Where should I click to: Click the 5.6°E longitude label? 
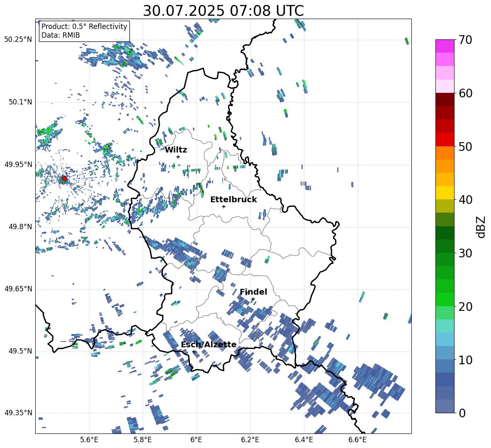coord(89,440)
